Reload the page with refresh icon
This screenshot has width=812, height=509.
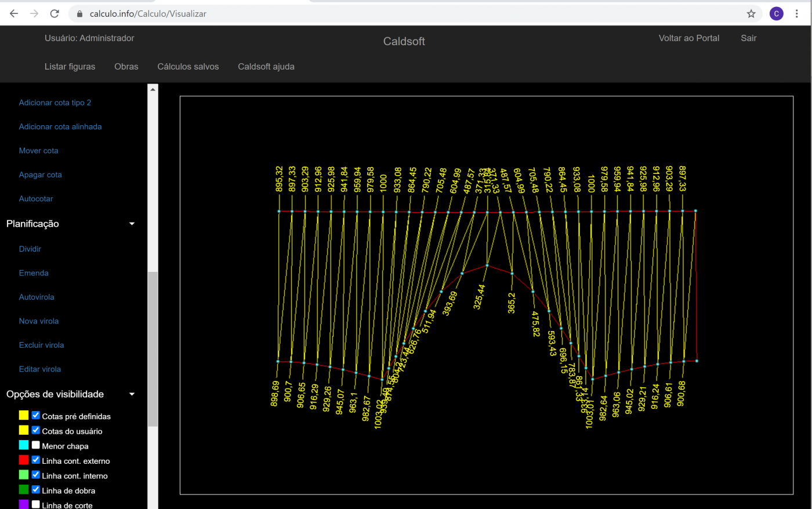pyautogui.click(x=55, y=13)
